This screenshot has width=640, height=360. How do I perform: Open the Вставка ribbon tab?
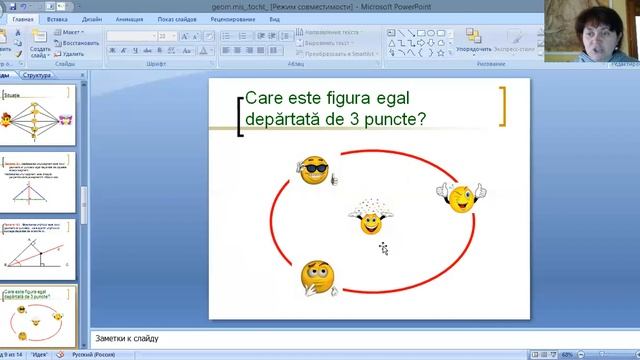(x=57, y=19)
